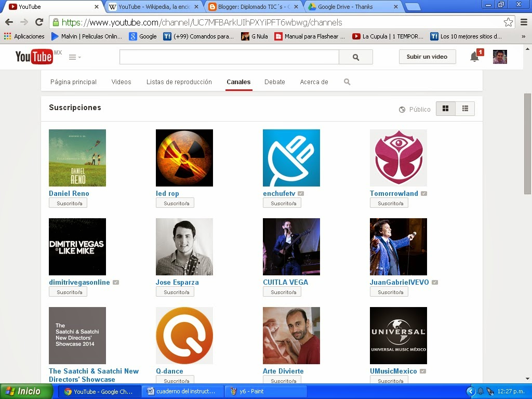532x399 pixels.
Task: Toggle Suscrito/a button under Tomorrowland
Action: [x=389, y=203]
